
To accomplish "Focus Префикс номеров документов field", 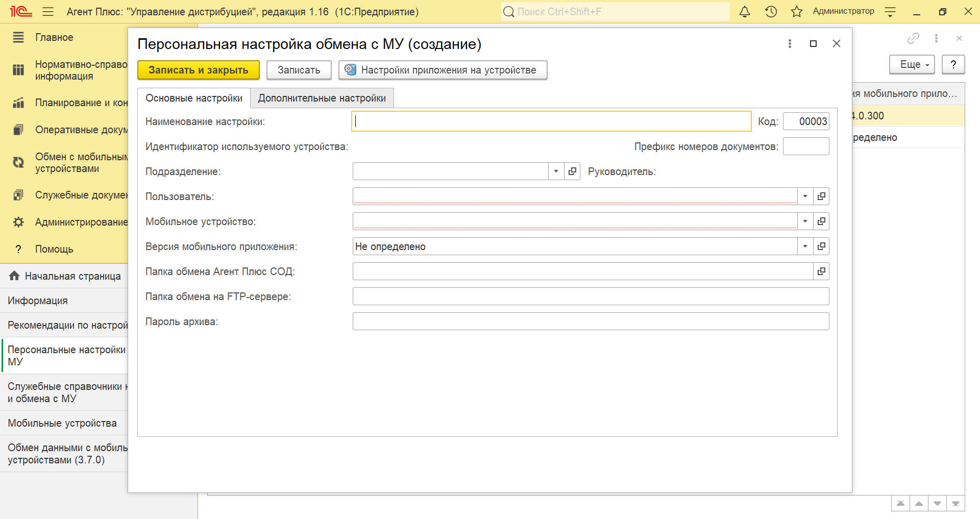I will (806, 146).
